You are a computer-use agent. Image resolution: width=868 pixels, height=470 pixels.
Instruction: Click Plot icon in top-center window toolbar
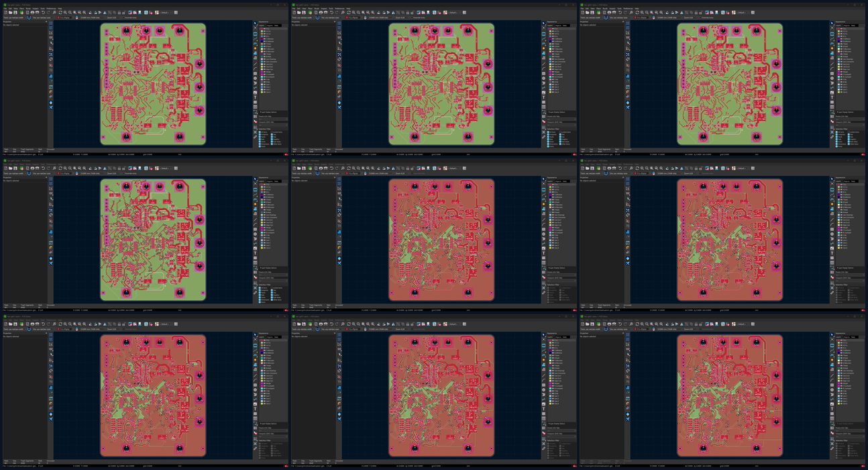[325, 12]
